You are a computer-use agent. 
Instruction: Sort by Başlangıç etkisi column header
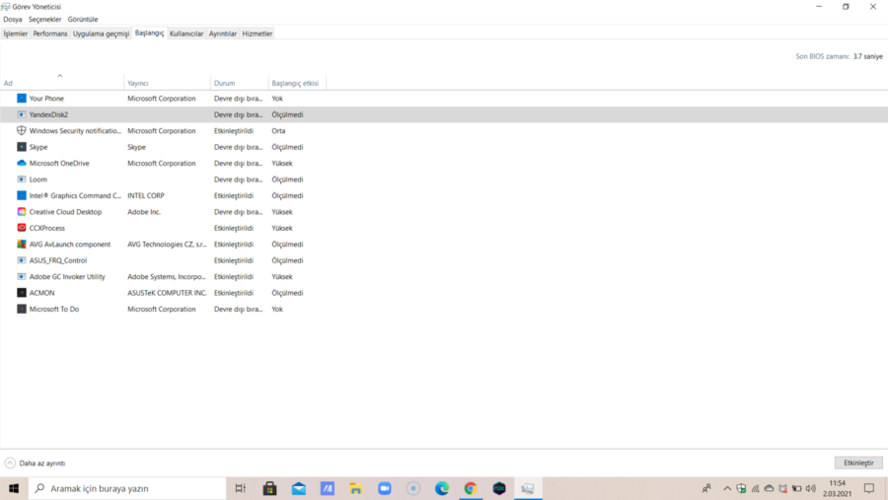tap(295, 83)
